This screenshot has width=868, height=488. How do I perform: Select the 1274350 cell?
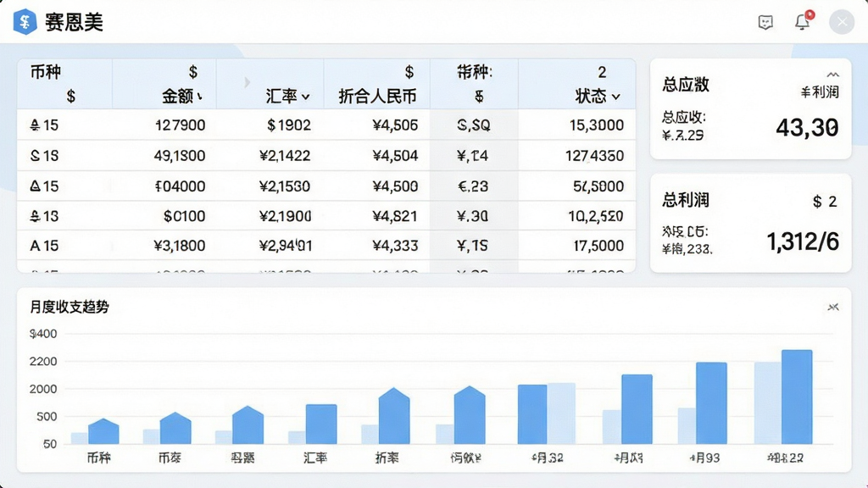pos(594,156)
